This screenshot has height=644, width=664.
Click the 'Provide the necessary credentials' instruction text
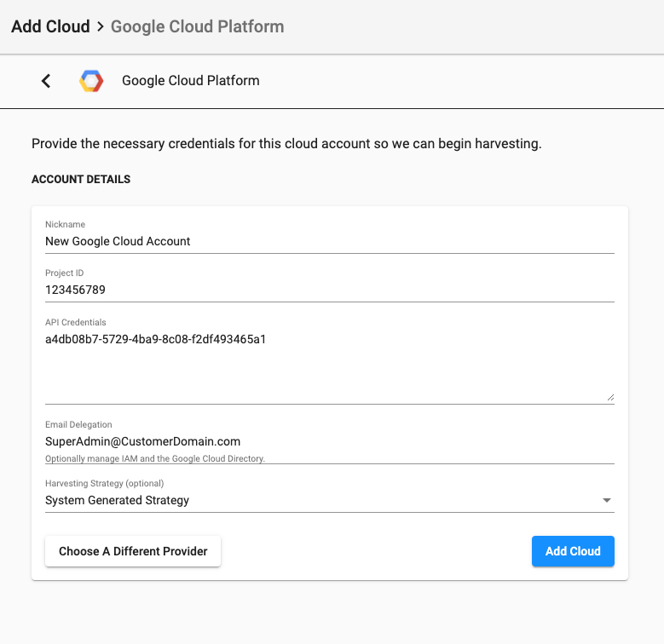[286, 144]
